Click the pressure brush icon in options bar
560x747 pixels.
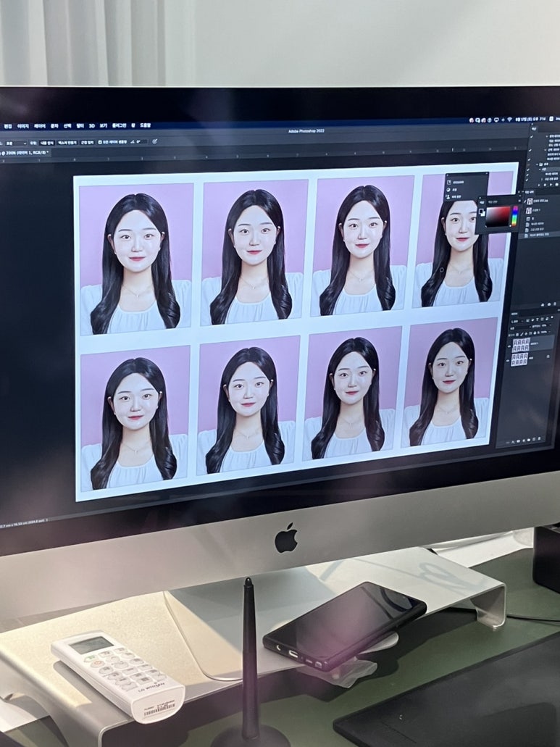(154, 141)
